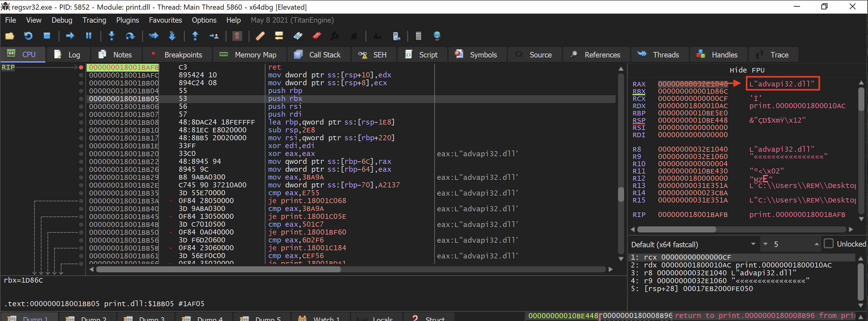Pause execution using the pause icon
Screen dimensions: 868x321
[89, 36]
